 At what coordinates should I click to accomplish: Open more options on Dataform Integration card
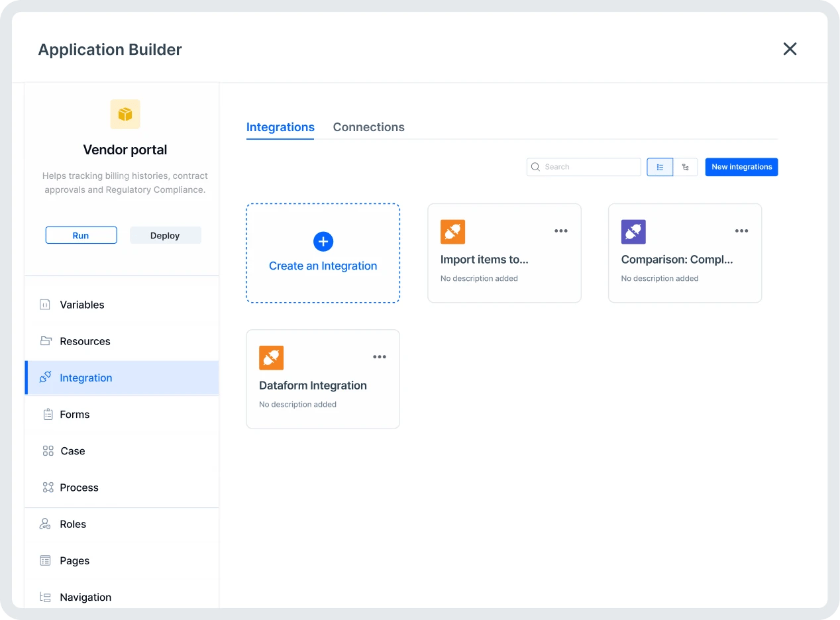[380, 357]
